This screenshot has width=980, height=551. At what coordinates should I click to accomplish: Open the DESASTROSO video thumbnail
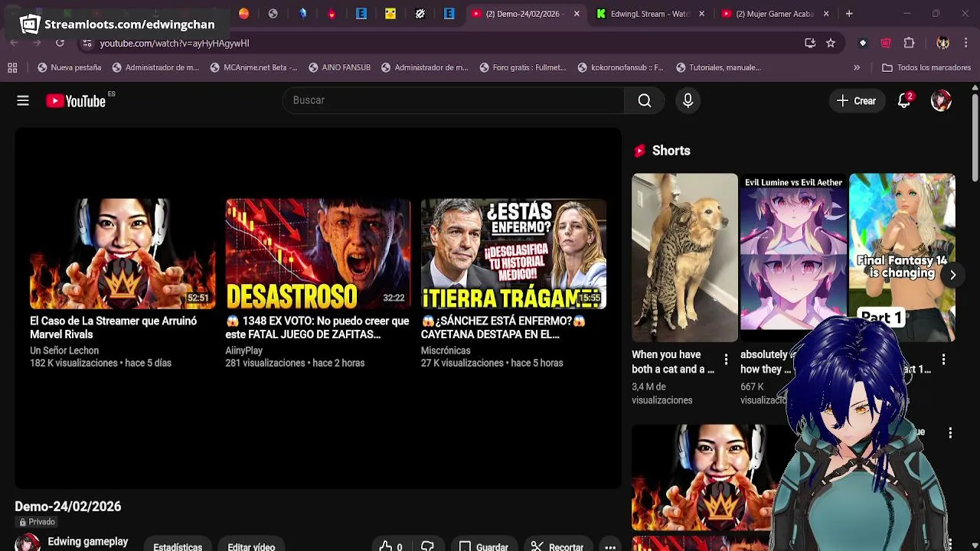coord(318,254)
